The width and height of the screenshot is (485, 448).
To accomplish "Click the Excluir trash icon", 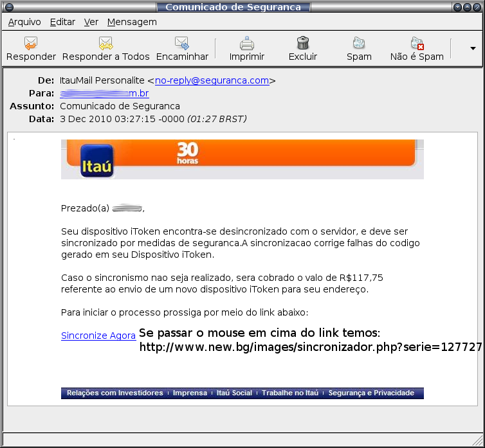I will [303, 43].
